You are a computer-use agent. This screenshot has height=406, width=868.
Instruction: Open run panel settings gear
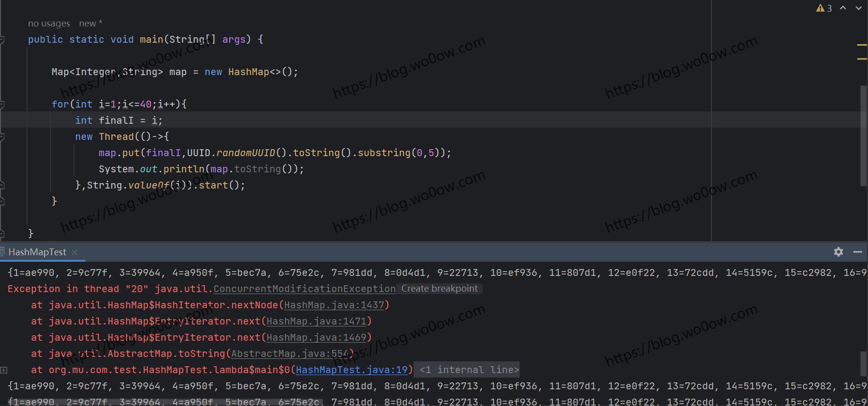coord(839,252)
